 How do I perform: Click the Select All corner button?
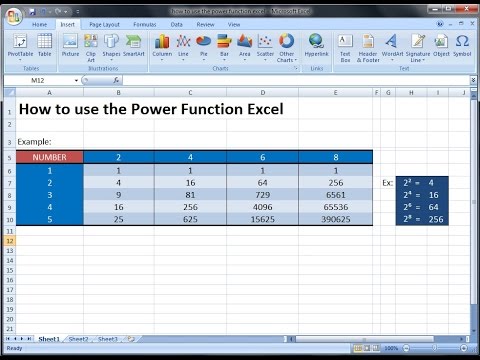pyautogui.click(x=10, y=92)
